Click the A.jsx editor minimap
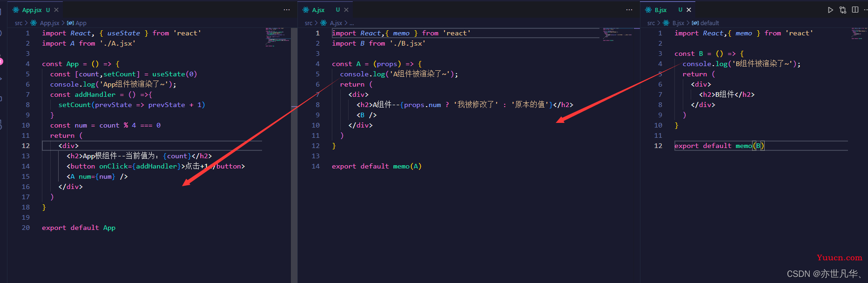 (x=617, y=35)
